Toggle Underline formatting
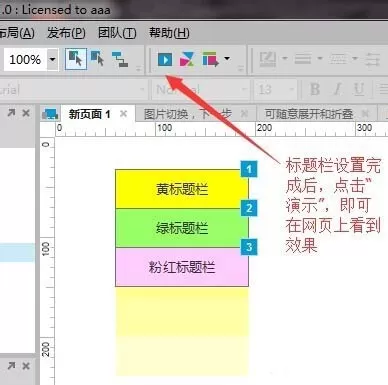Viewport: 388px width, 385px height. [359, 89]
